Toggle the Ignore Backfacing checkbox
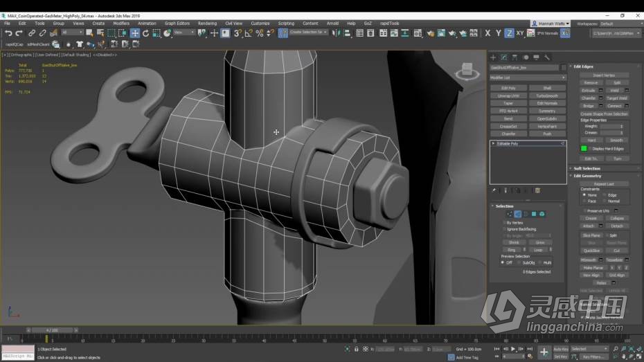Image resolution: width=644 pixels, height=362 pixels. point(504,229)
